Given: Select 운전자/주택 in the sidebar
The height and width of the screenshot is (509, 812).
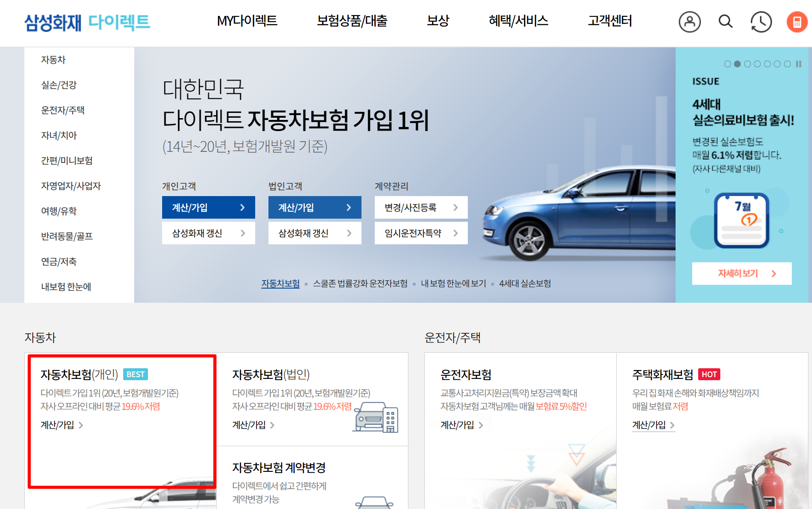Looking at the screenshot, I should [63, 110].
